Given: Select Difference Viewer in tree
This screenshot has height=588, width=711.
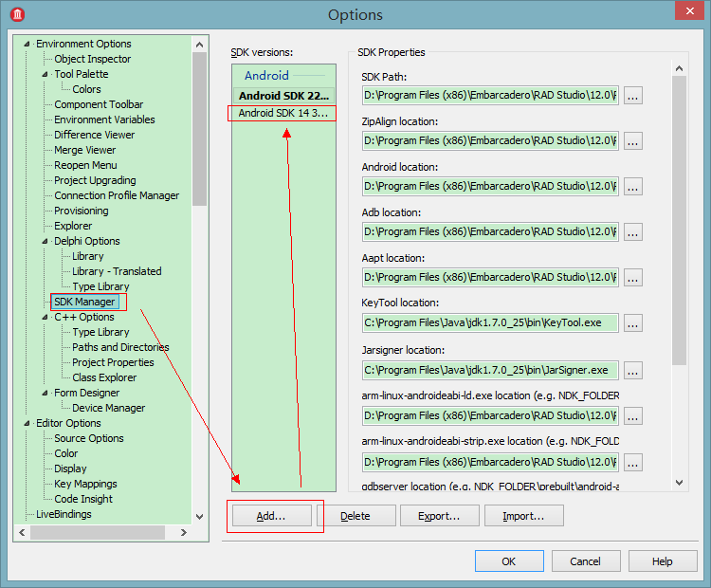Looking at the screenshot, I should point(94,135).
